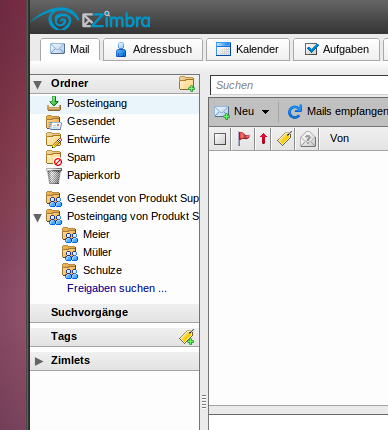388x430 pixels.
Task: Select the Posteingang folder
Action: coord(114,104)
